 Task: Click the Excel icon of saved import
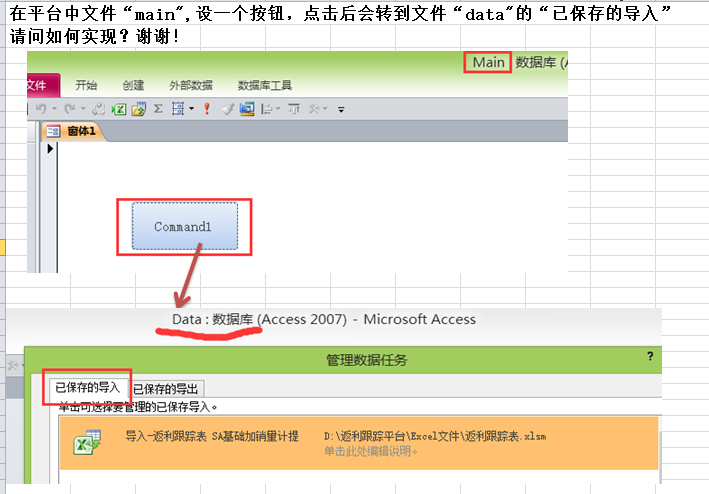[x=88, y=444]
